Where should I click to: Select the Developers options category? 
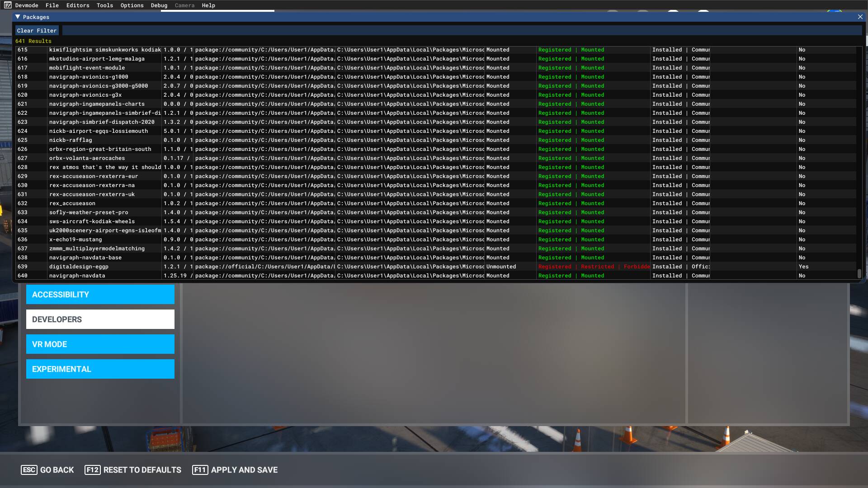[x=100, y=319]
